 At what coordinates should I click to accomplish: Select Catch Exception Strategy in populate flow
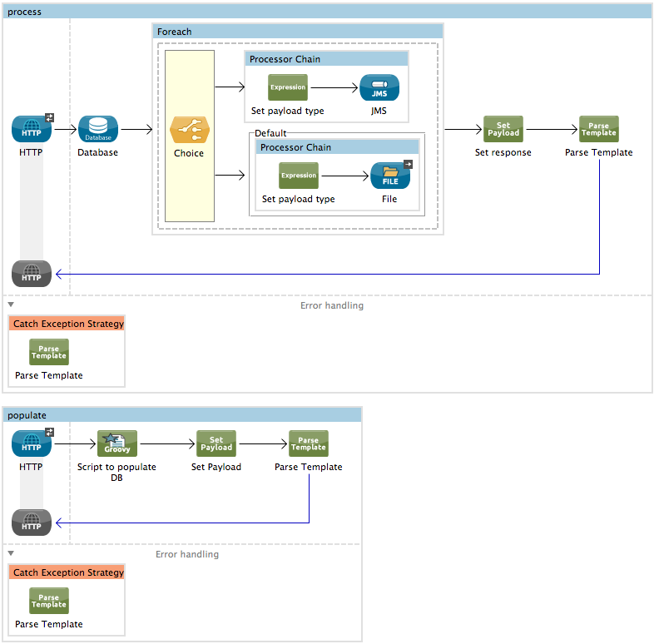pos(68,572)
